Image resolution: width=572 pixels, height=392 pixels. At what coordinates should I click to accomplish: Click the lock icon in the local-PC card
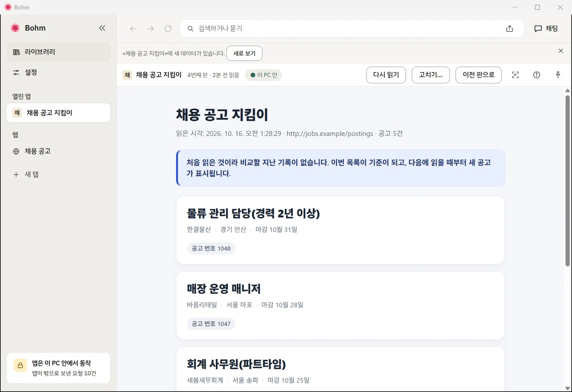(20, 365)
